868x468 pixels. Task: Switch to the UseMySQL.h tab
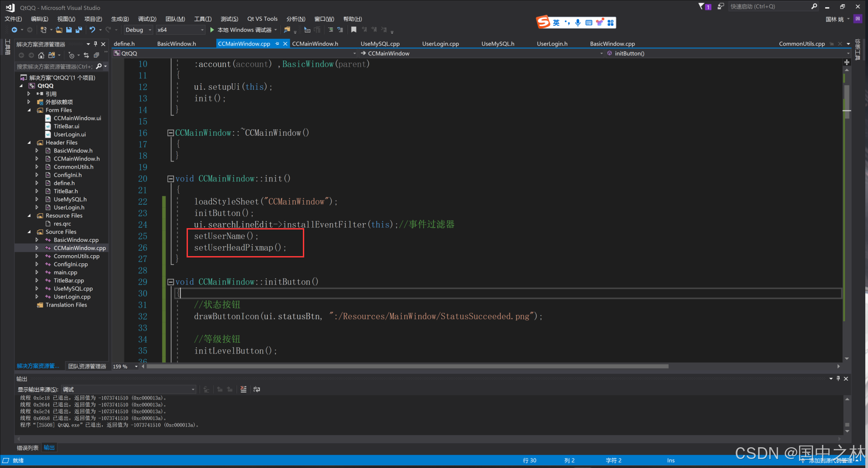(x=498, y=44)
